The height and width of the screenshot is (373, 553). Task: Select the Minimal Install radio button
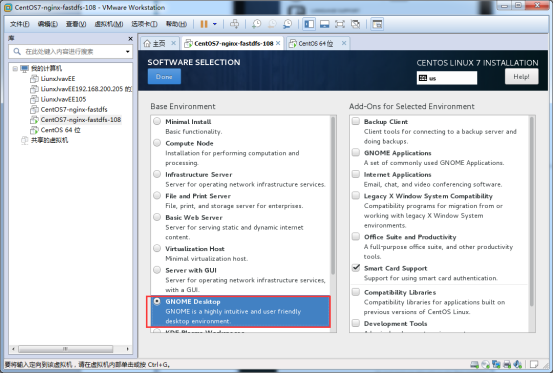tap(157, 121)
